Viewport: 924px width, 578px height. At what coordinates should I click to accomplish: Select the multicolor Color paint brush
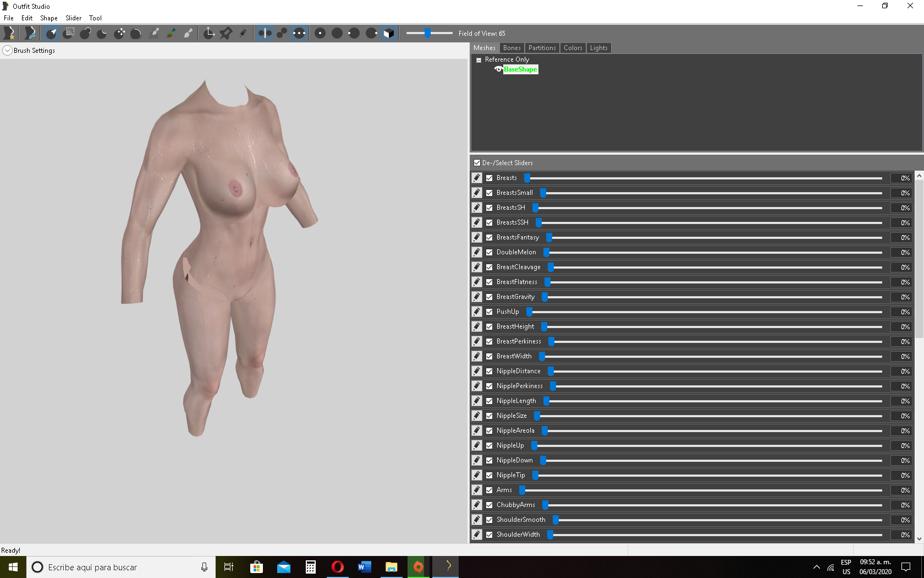(172, 33)
